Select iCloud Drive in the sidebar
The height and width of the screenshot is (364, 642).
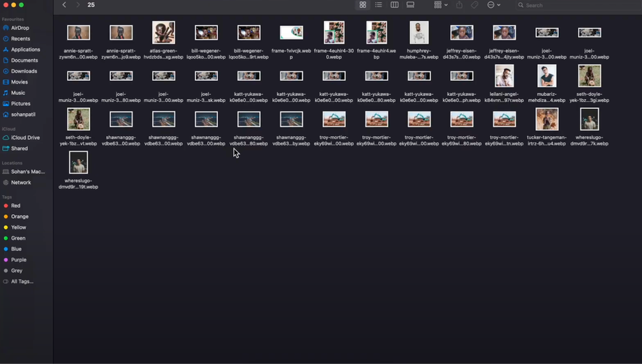(x=27, y=138)
